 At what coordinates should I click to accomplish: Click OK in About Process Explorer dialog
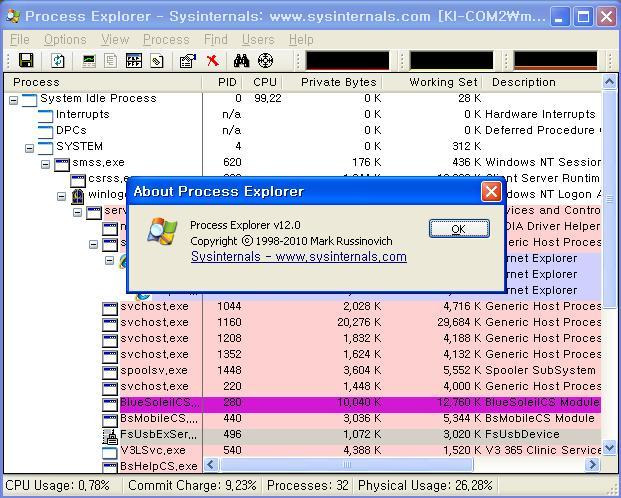click(459, 229)
